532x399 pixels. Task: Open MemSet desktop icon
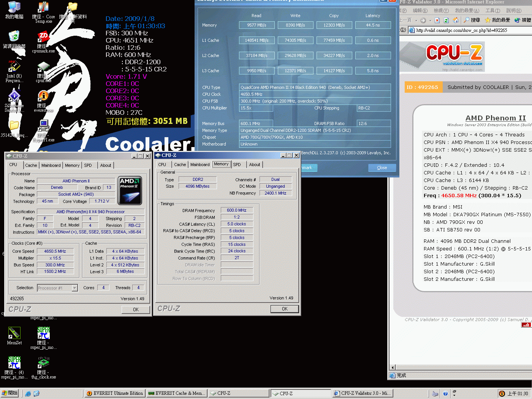pyautogui.click(x=14, y=336)
